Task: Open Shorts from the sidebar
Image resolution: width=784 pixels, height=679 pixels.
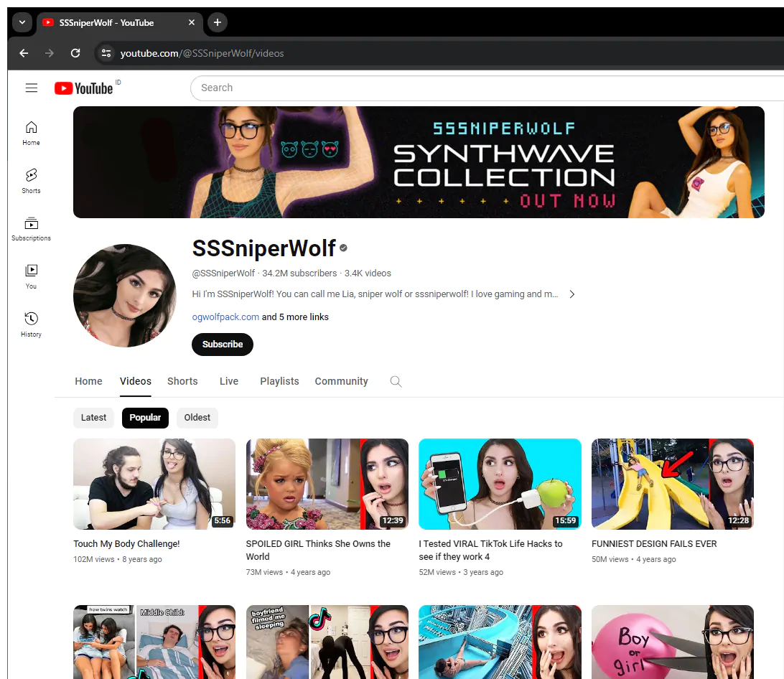Action: click(x=31, y=181)
